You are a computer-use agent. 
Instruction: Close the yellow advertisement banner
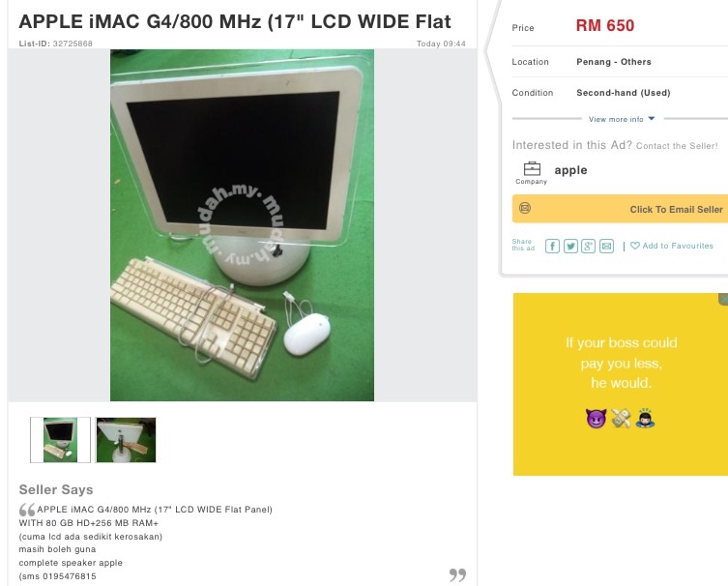(723, 299)
